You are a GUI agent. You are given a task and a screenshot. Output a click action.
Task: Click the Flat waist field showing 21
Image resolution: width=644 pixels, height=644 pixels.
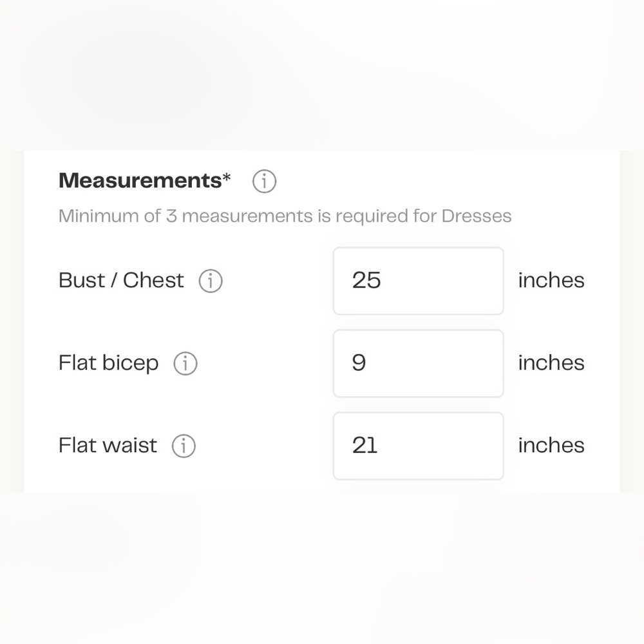[x=418, y=446]
